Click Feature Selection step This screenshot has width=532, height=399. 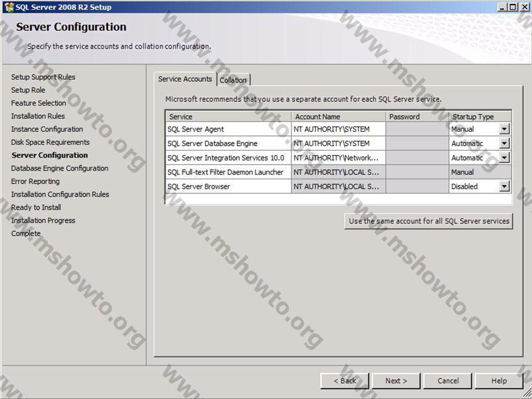39,103
